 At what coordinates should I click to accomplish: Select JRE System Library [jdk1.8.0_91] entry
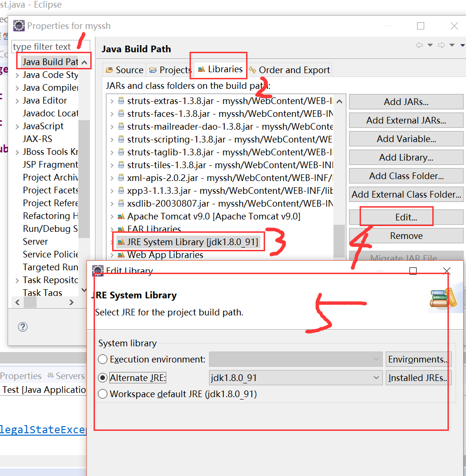pyautogui.click(x=192, y=242)
